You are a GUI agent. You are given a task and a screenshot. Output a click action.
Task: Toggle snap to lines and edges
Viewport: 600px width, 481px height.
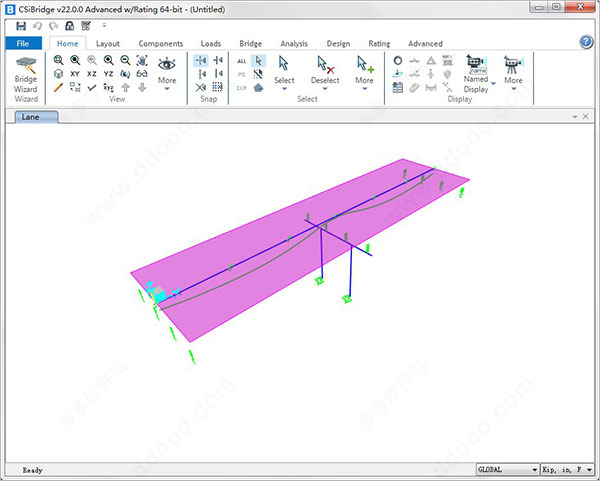pyautogui.click(x=218, y=73)
